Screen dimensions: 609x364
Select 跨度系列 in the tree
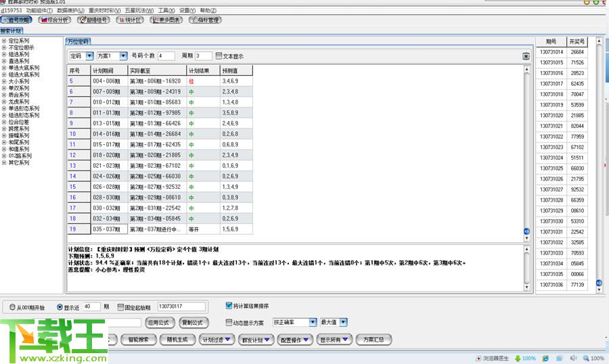click(x=19, y=129)
